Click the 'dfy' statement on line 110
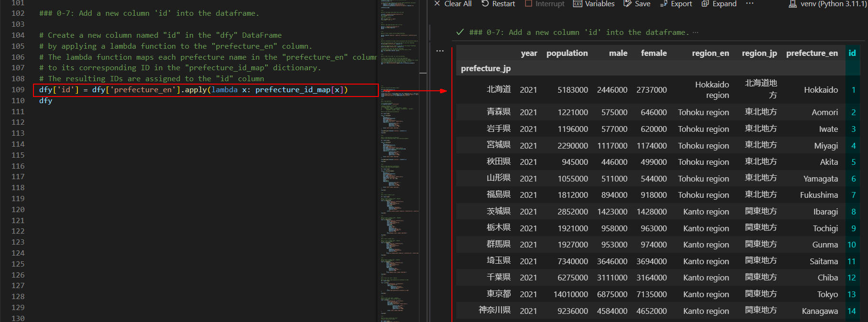 [46, 100]
